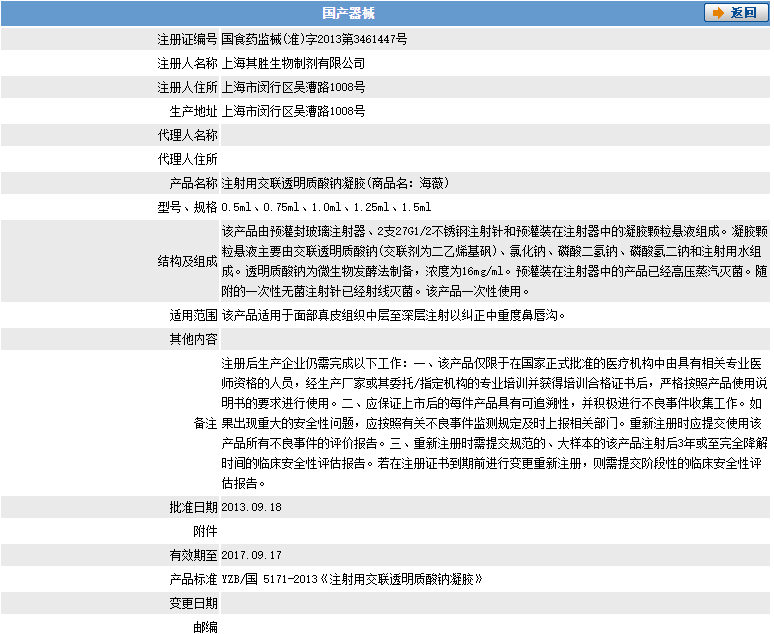Click the registration number 国食药监械(准)字2013第3461447号
774x634 pixels.
pos(314,40)
